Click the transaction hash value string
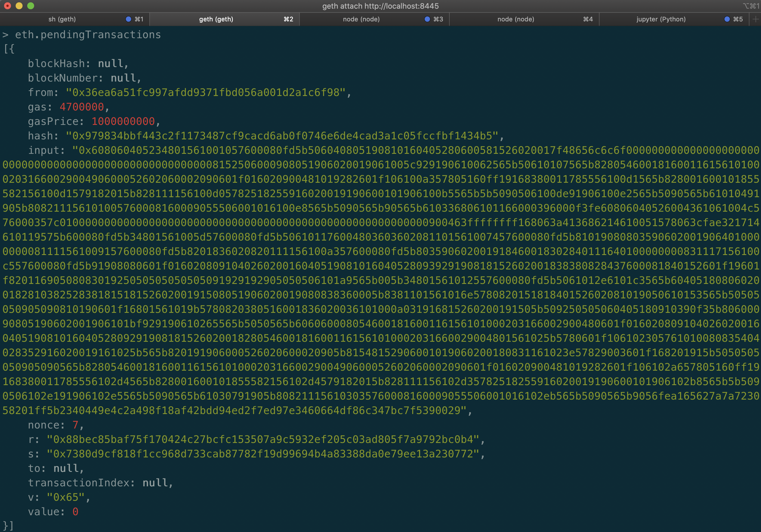The image size is (761, 532). tap(282, 136)
